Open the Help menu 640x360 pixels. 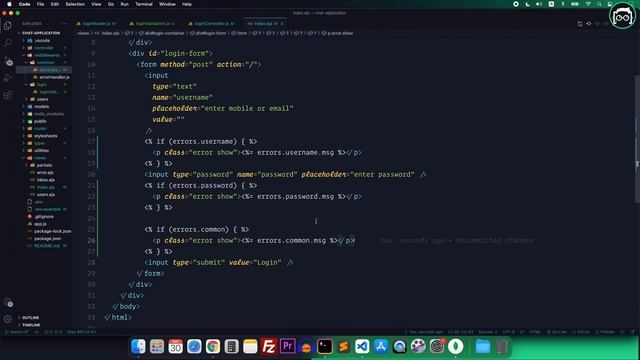187,4
